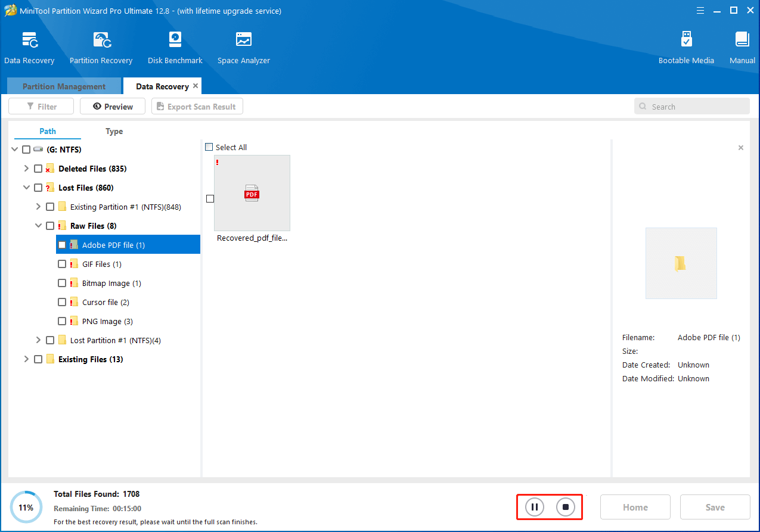
Task: Click the Preview button
Action: click(x=113, y=107)
